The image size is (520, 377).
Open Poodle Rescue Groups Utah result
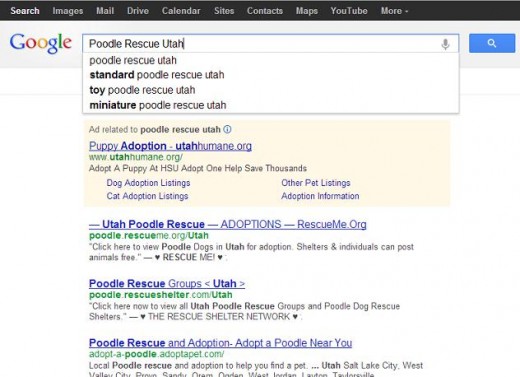[x=167, y=284]
